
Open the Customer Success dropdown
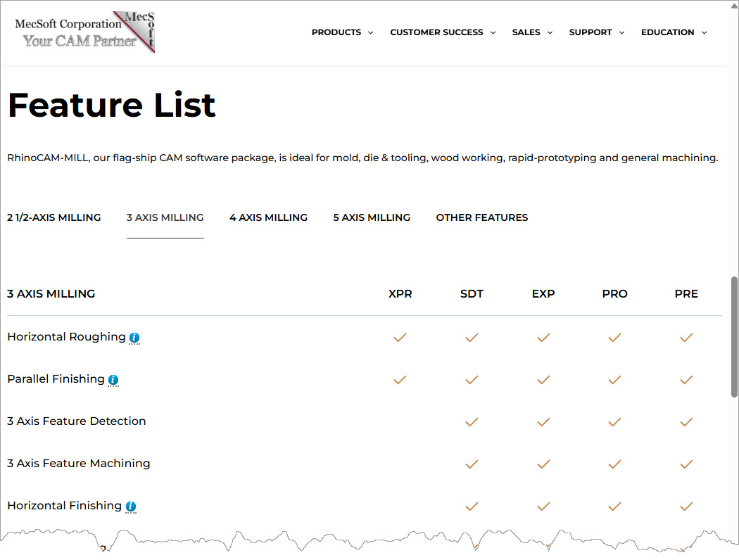(443, 32)
